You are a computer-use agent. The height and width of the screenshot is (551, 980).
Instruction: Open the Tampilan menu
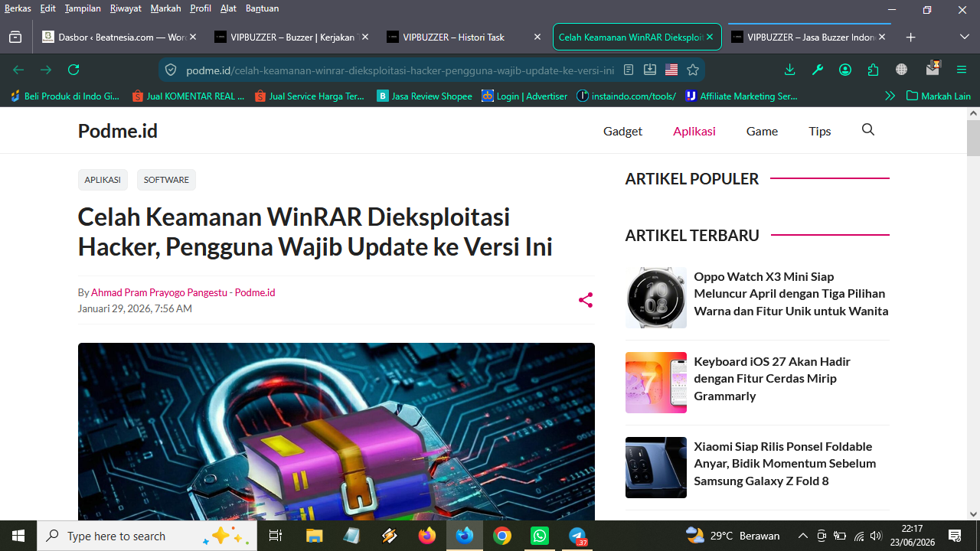(x=83, y=8)
